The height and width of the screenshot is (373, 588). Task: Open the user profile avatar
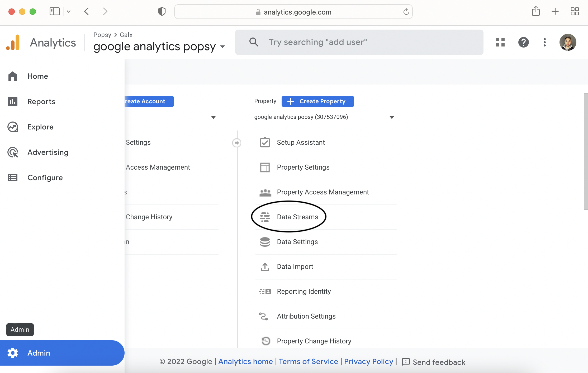(567, 42)
